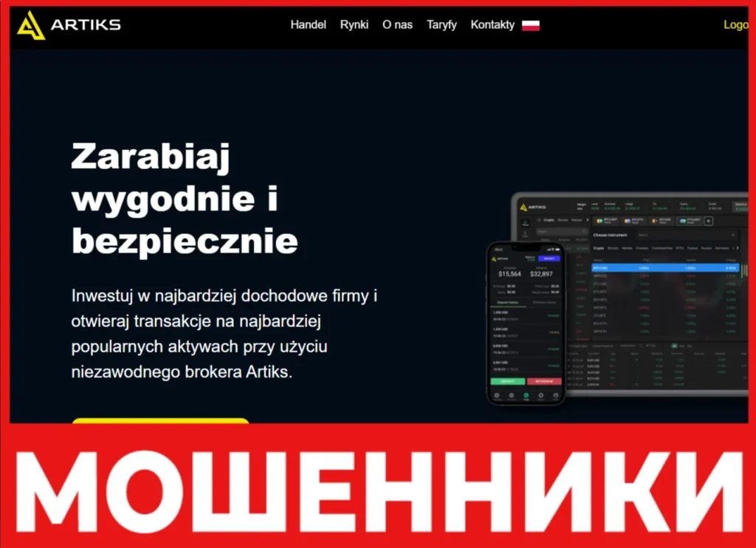Click the magnifier in the platform sidebar search
The width and height of the screenshot is (756, 548).
point(585,231)
